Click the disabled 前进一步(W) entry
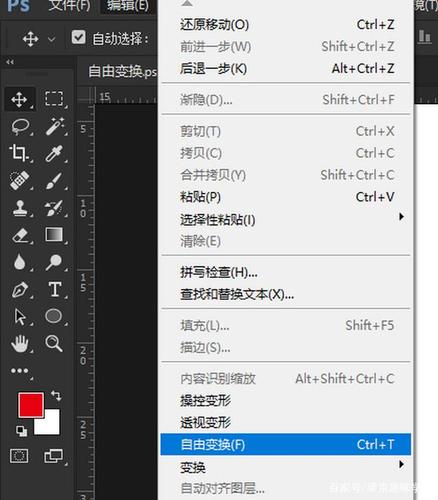 click(x=286, y=47)
